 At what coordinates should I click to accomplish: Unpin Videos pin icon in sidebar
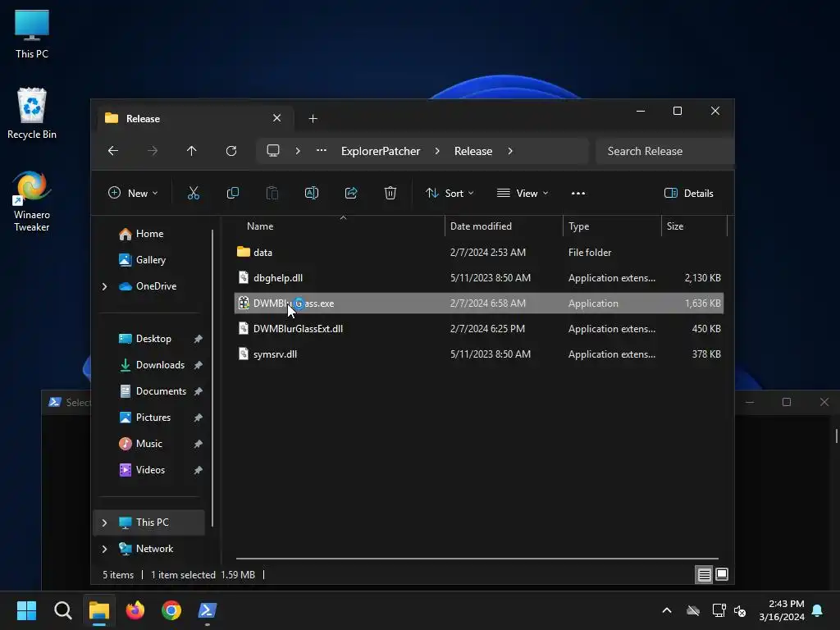click(199, 470)
